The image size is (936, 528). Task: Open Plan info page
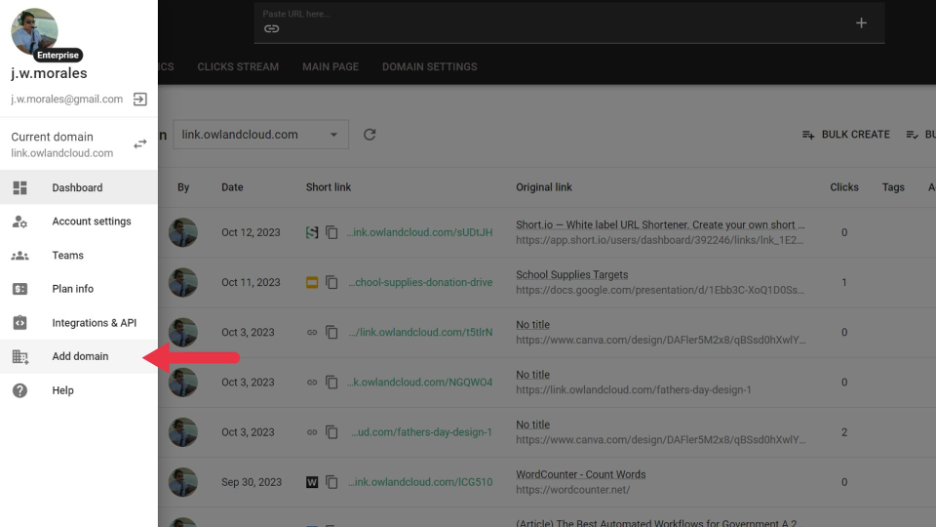[79, 289]
